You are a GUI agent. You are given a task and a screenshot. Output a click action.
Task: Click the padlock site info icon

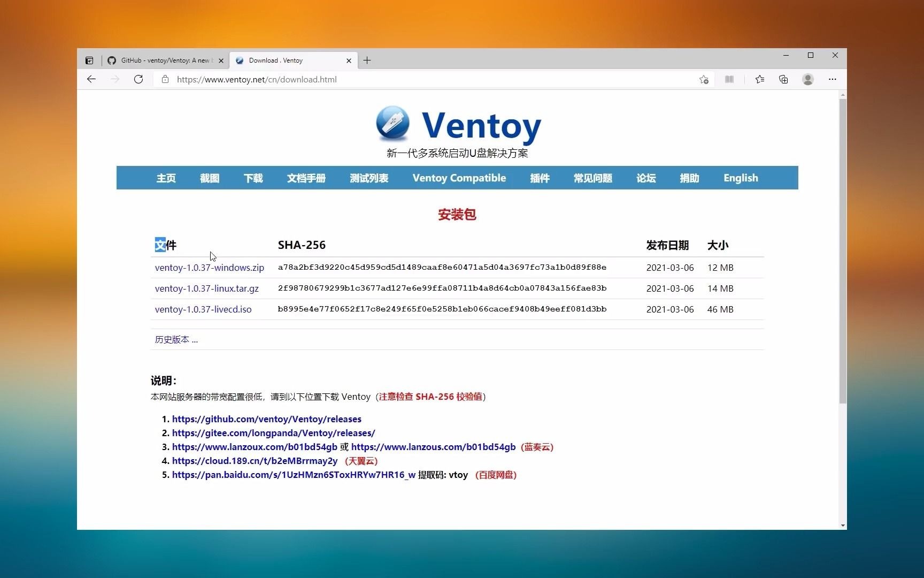(x=165, y=79)
